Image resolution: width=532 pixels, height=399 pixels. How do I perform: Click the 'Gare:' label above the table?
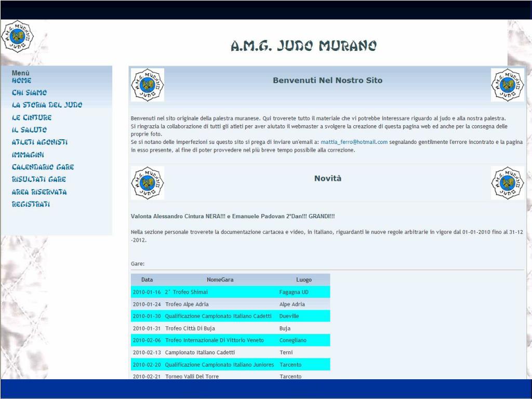point(137,263)
